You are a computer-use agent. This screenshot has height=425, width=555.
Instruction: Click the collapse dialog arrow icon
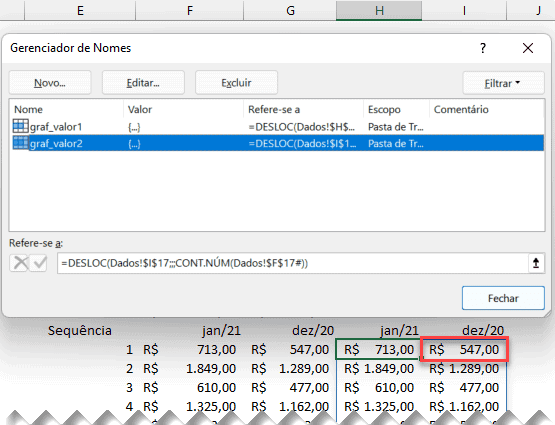coord(536,263)
